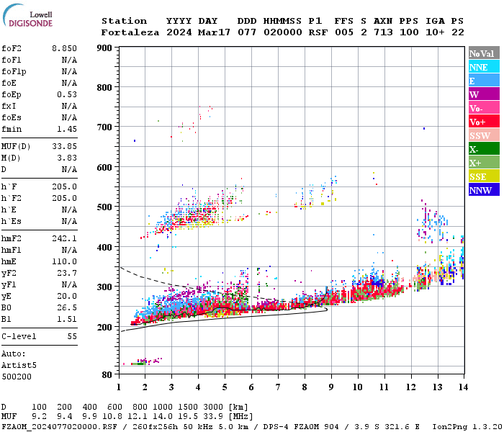Click the E direction legend box
Screen dimensions: 504x432
click(x=484, y=81)
